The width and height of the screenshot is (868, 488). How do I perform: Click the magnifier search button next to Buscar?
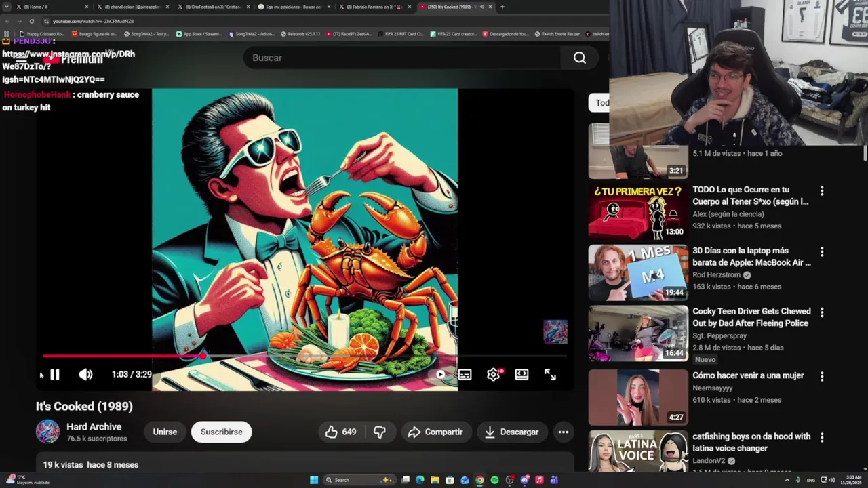(579, 58)
